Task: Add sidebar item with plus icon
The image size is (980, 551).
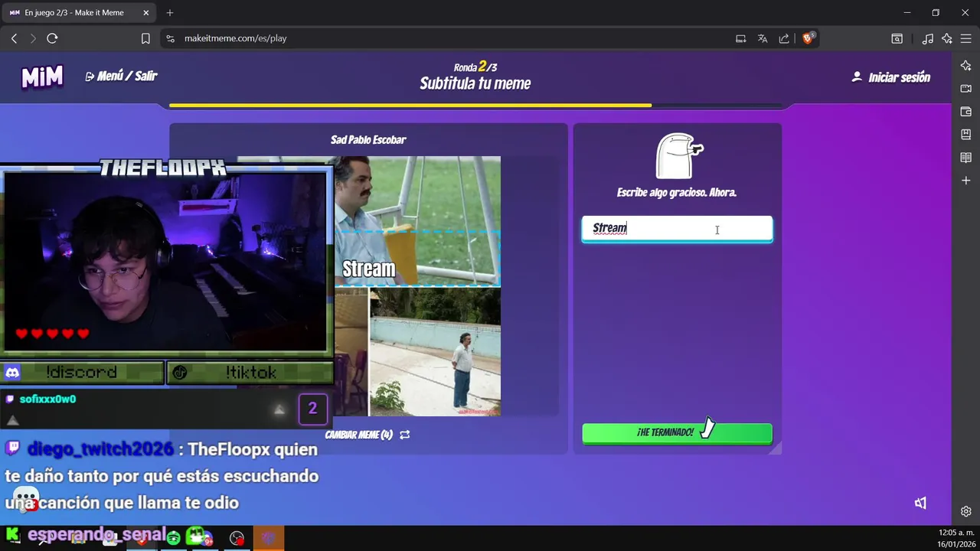Action: 966,181
